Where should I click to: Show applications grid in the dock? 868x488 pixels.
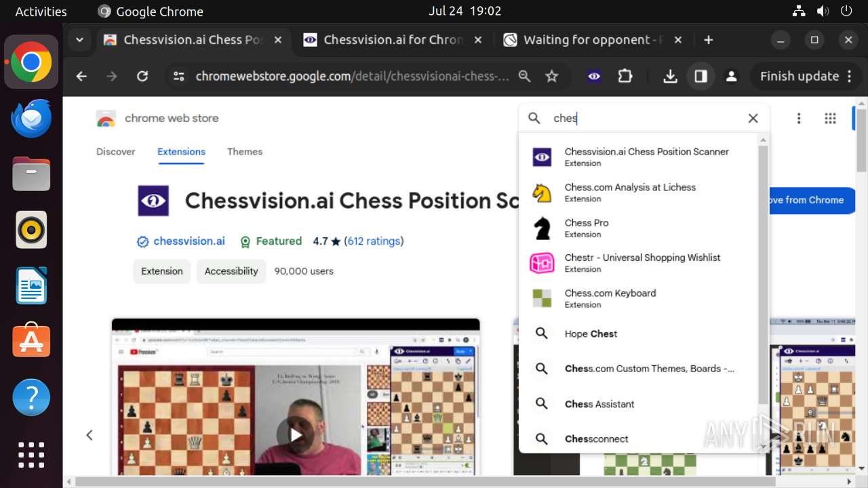click(x=31, y=455)
